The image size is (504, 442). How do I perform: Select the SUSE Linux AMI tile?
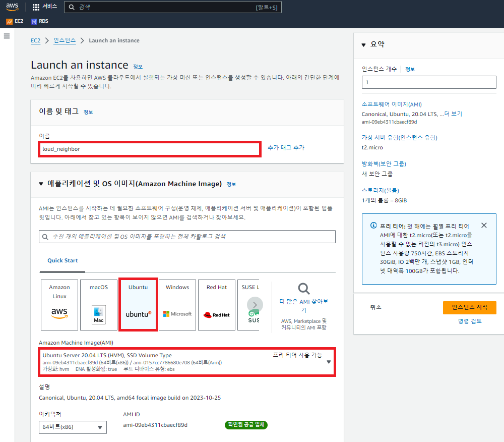pyautogui.click(x=248, y=305)
